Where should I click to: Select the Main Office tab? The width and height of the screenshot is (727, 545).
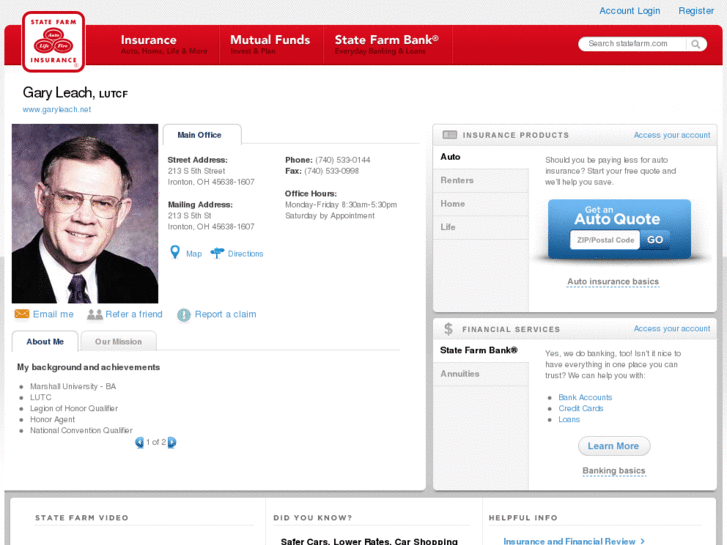point(202,135)
